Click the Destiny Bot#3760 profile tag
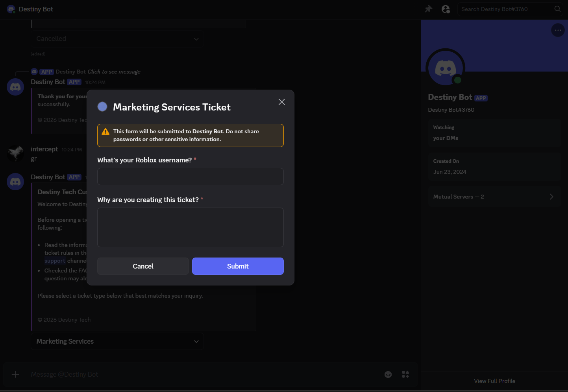The image size is (568, 392). point(451,110)
